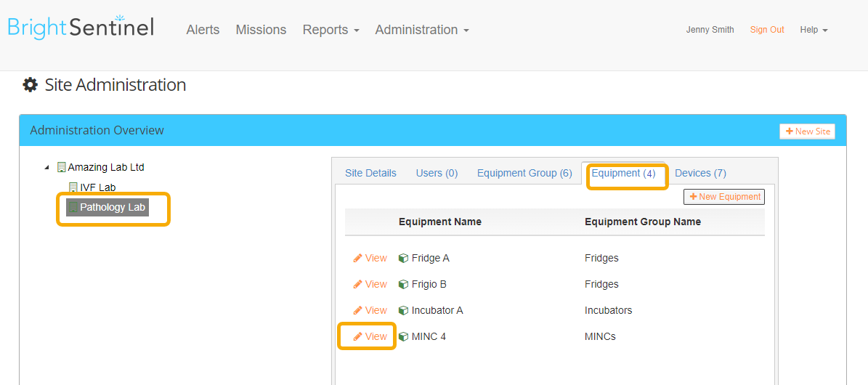Switch to the Equipment Group (6) tab

(x=524, y=174)
